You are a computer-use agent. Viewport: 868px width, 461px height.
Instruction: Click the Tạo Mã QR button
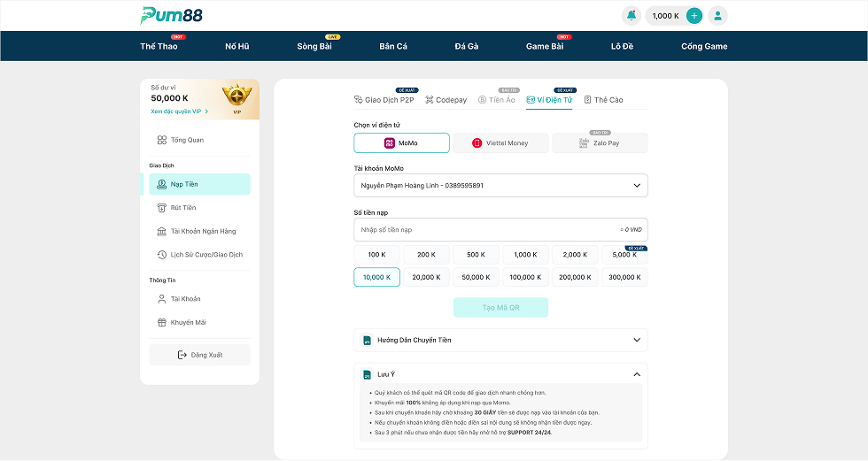tap(500, 308)
